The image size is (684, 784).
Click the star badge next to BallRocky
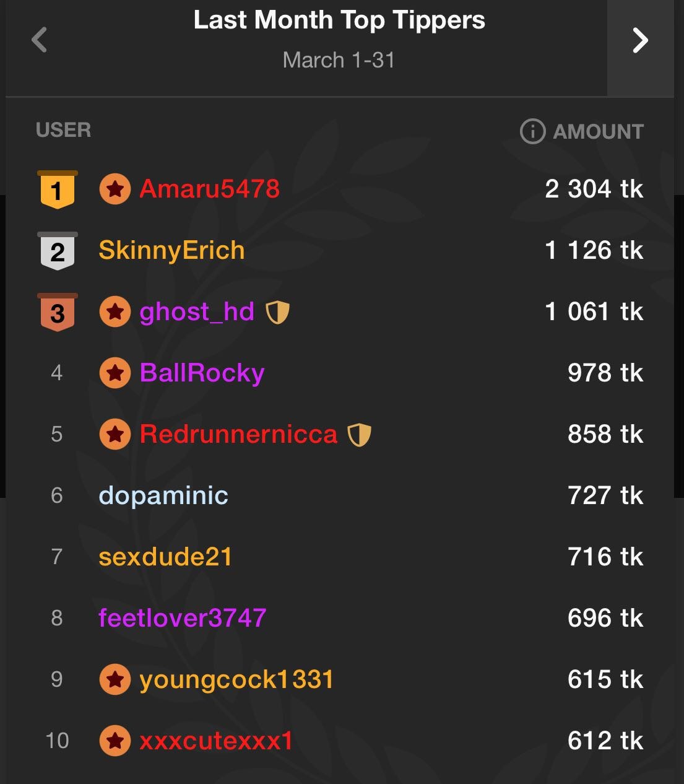[x=115, y=373]
